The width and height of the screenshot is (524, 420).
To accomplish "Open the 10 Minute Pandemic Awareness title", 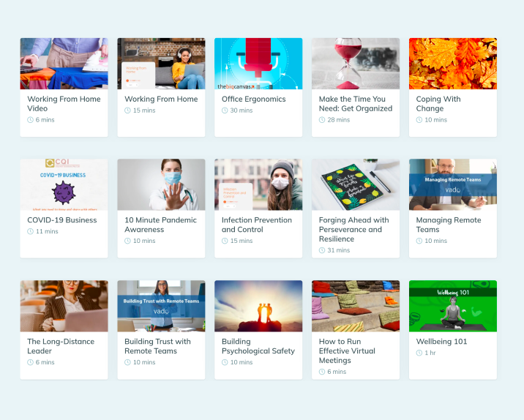I will coord(161,225).
